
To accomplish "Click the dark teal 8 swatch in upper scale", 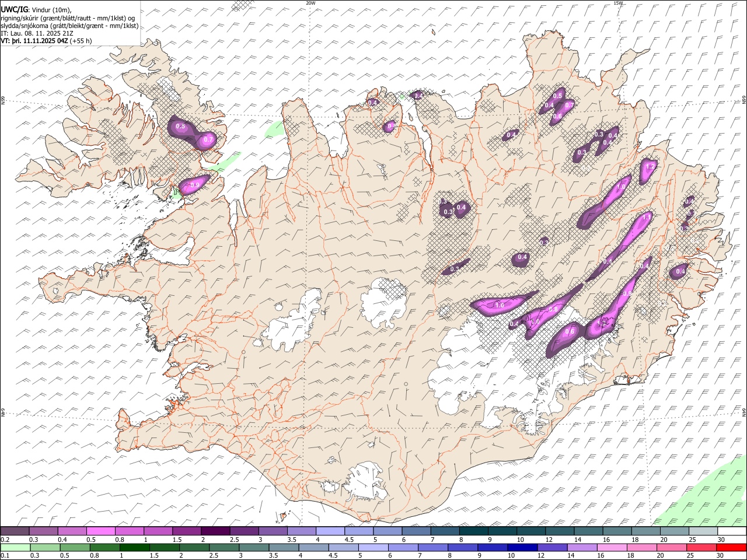I will coord(473,531).
